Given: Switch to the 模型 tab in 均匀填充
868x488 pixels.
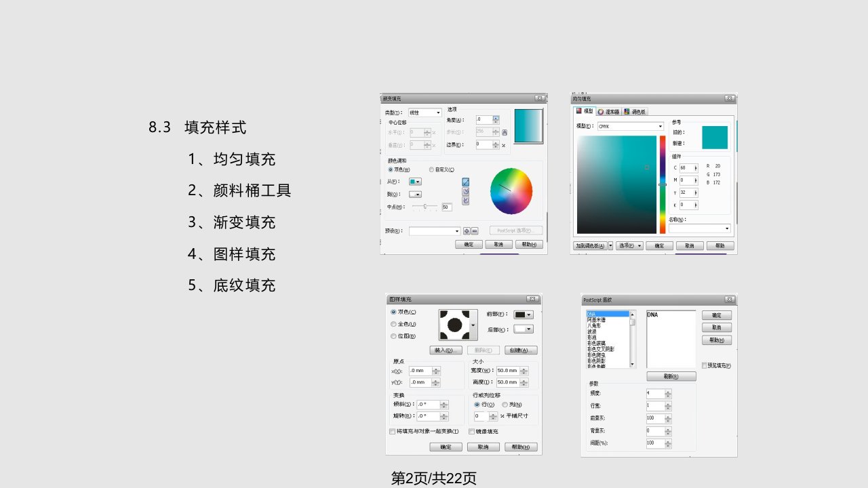Looking at the screenshot, I should pos(585,111).
